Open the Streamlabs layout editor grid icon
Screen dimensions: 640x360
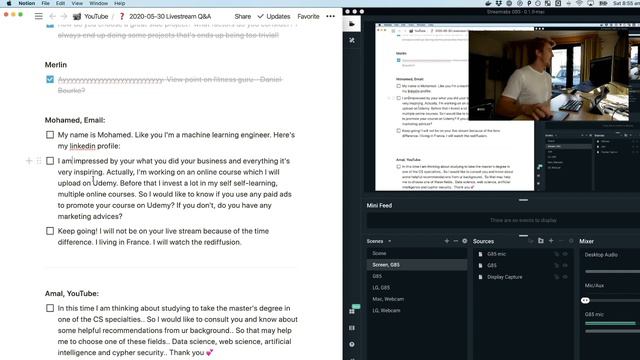click(352, 311)
